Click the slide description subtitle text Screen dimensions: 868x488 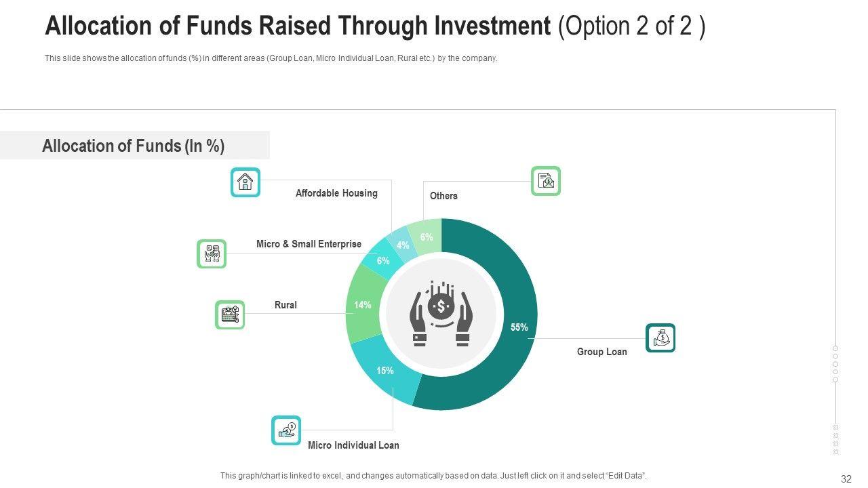271,58
